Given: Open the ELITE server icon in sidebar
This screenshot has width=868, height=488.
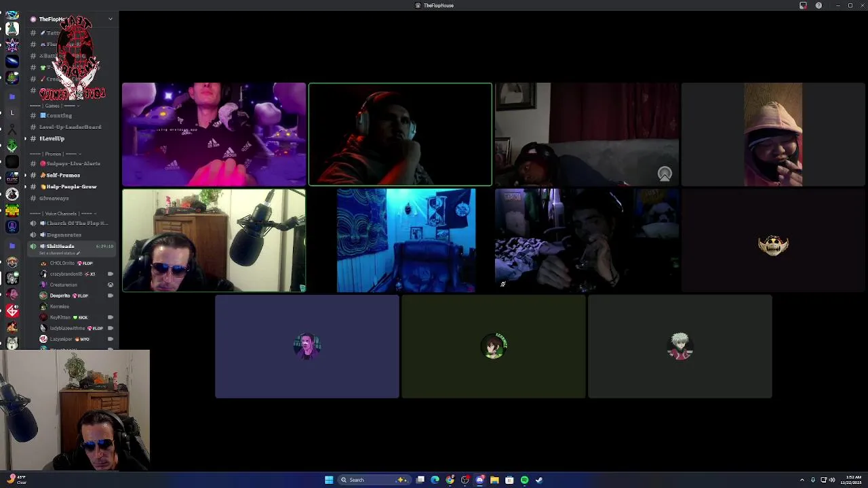Looking at the screenshot, I should tap(12, 178).
